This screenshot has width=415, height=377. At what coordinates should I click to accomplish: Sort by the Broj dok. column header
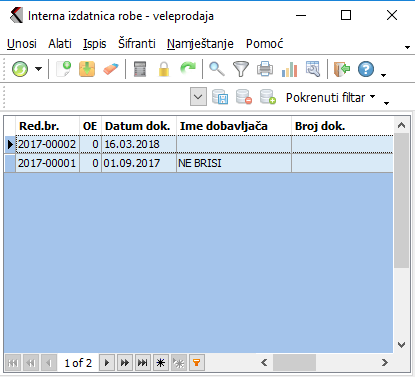click(x=342, y=126)
